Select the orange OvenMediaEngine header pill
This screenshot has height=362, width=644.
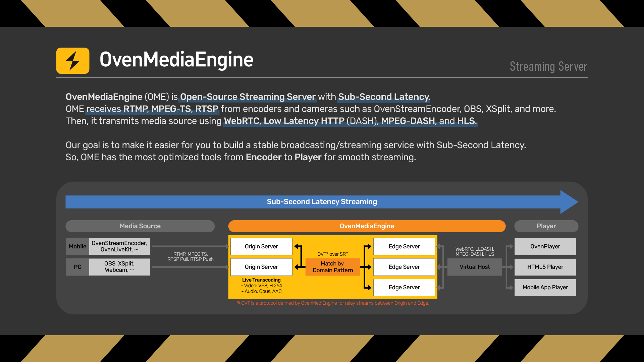[367, 226]
